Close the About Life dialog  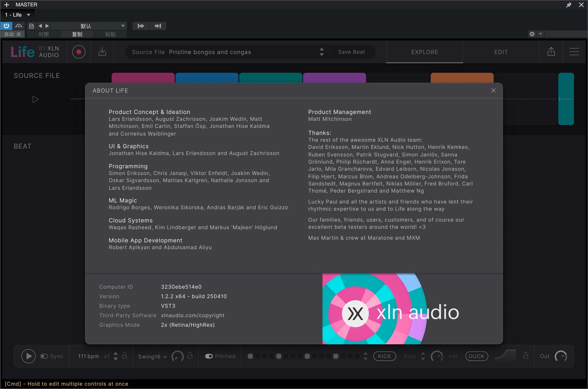pyautogui.click(x=493, y=90)
